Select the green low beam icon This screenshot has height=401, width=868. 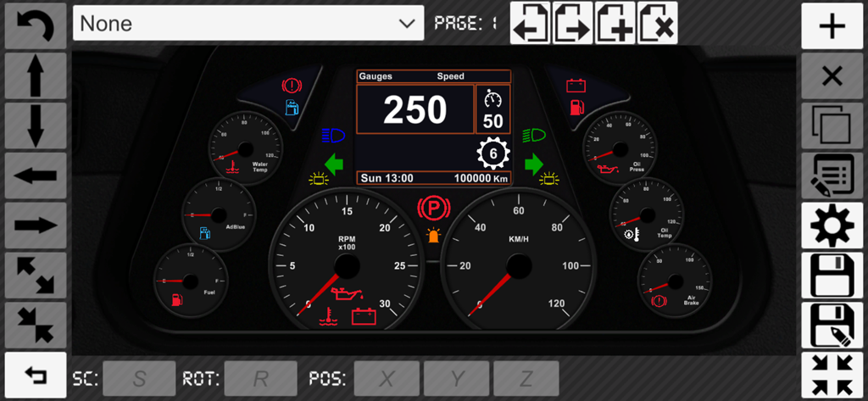(x=534, y=135)
